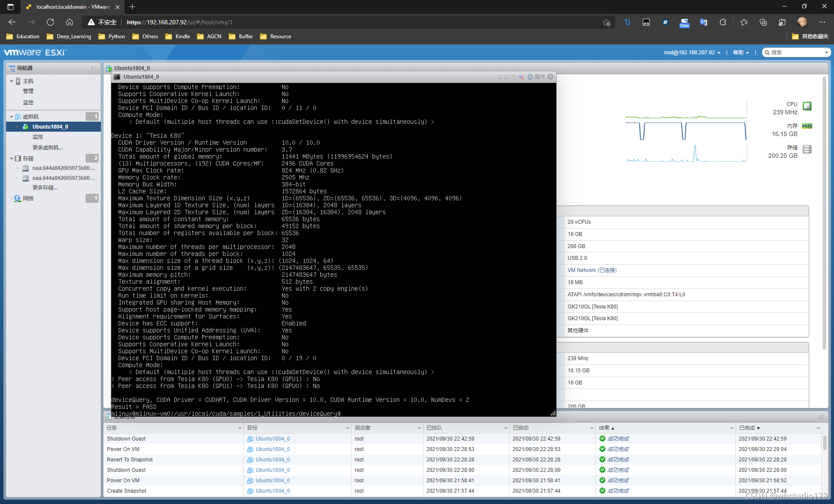Open the Task column filter dropdown
Viewport: 834px width, 504px height.
239,428
